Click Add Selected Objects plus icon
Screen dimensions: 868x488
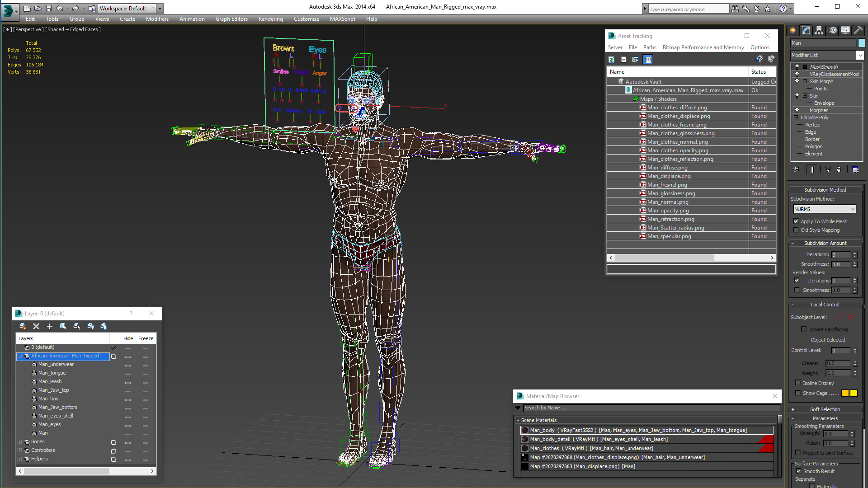pyautogui.click(x=50, y=326)
